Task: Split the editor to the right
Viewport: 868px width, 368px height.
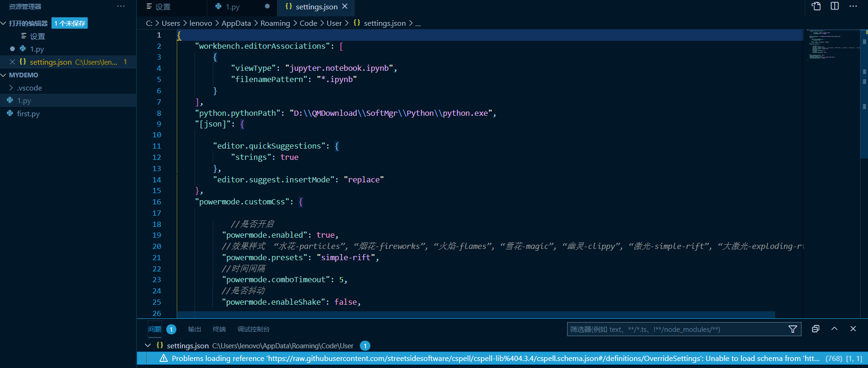Action: (x=835, y=6)
